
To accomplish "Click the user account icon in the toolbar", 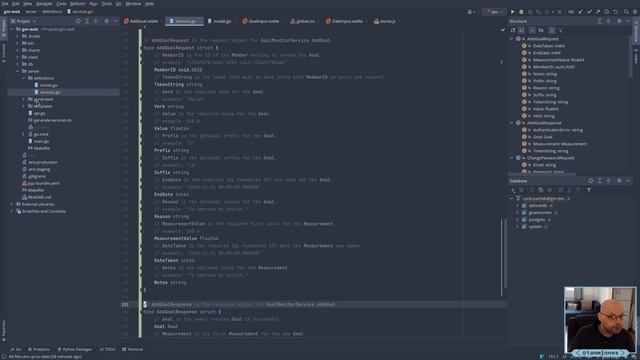I will pos(470,12).
